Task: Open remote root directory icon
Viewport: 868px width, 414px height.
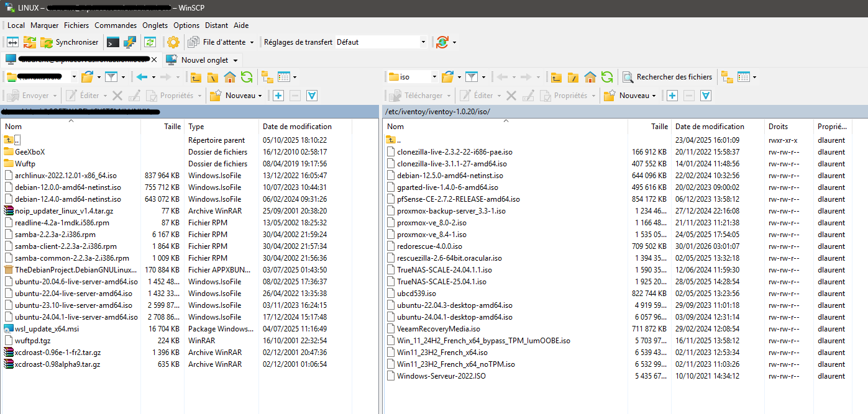Action: pyautogui.click(x=573, y=77)
